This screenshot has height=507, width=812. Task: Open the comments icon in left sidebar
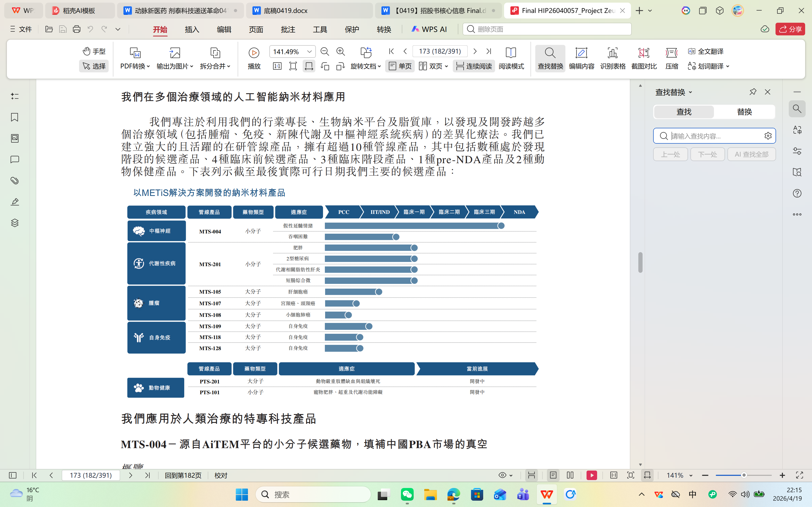[14, 159]
